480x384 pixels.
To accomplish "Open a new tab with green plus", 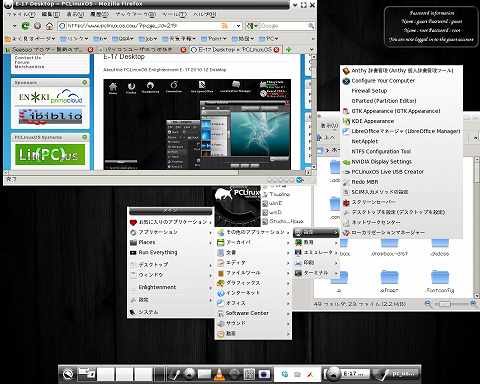I will [x=289, y=50].
